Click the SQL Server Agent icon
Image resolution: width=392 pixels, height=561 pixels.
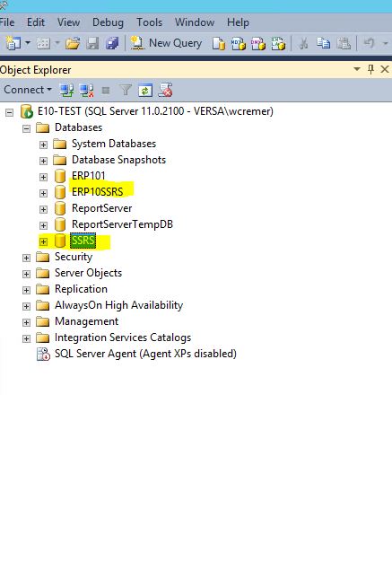43,354
